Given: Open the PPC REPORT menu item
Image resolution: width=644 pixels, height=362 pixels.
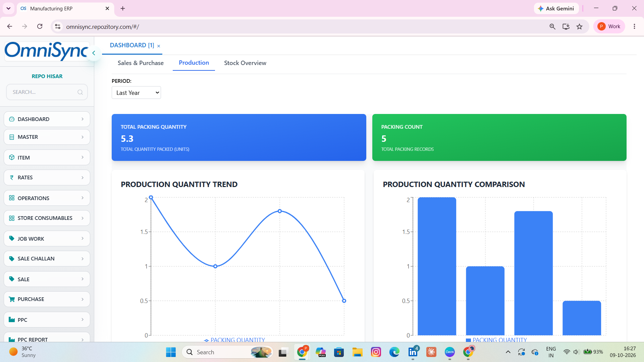Looking at the screenshot, I should click(x=47, y=338).
